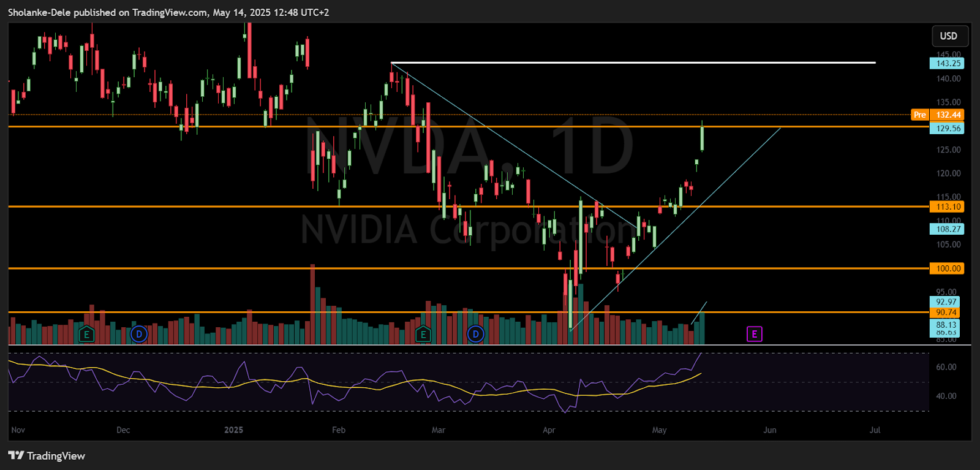The height and width of the screenshot is (470, 980).
Task: Click the 90.74 orange price label
Action: 945,313
